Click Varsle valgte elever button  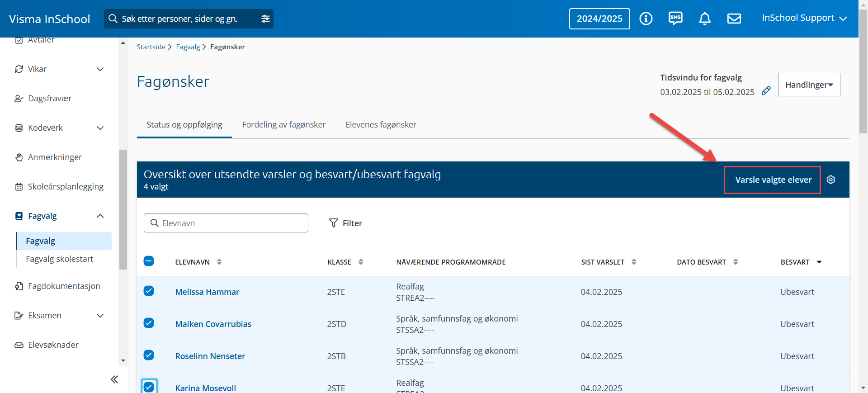point(773,180)
